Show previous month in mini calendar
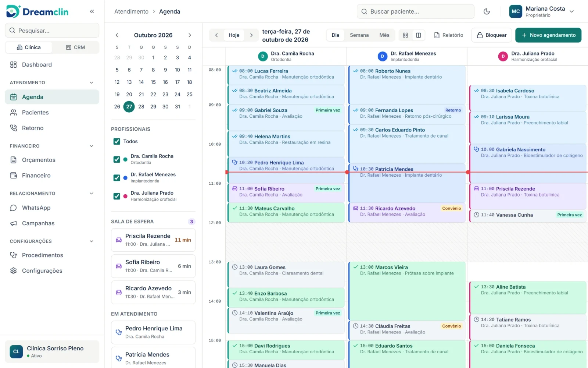 click(x=117, y=35)
